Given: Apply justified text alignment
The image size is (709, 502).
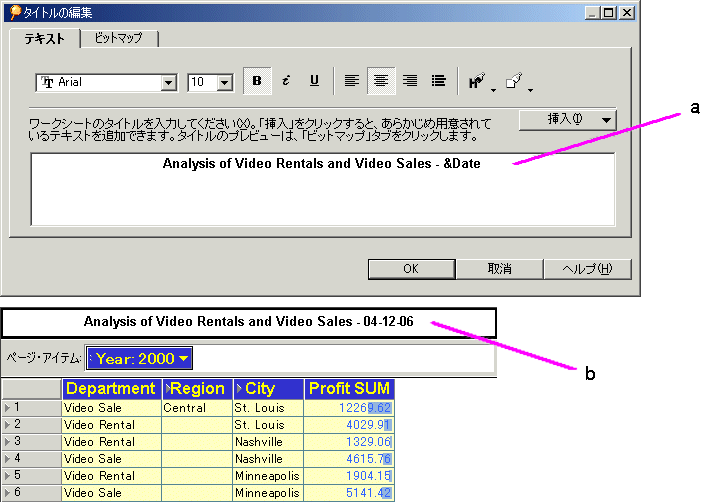Looking at the screenshot, I should point(439,81).
